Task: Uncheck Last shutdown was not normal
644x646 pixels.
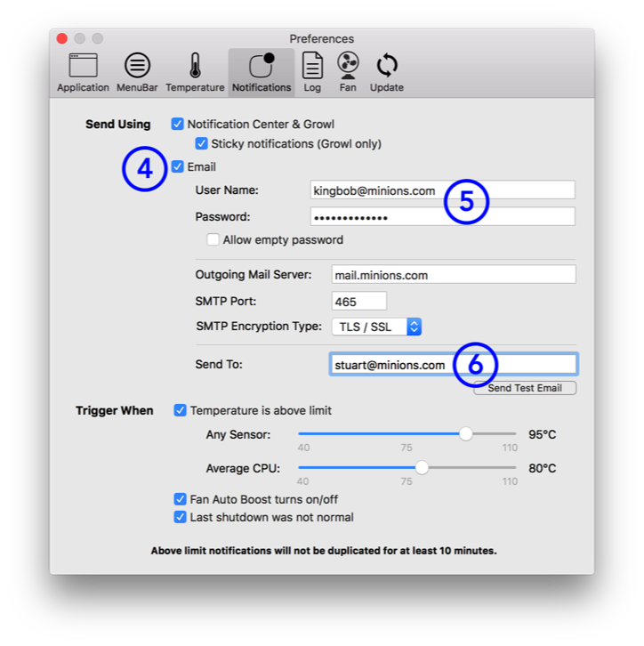Action: point(181,517)
